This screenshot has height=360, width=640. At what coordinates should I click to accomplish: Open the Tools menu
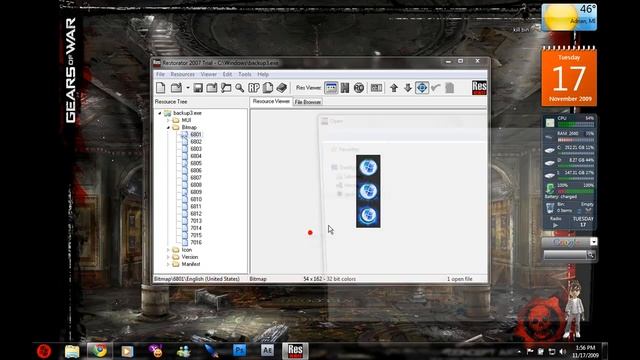[x=244, y=74]
